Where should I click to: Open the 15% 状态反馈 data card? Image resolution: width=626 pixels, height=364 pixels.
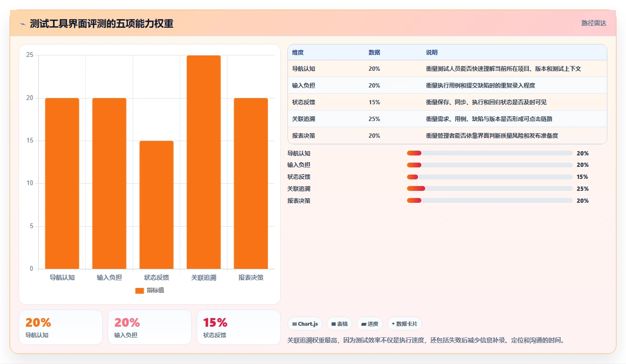[x=239, y=327]
